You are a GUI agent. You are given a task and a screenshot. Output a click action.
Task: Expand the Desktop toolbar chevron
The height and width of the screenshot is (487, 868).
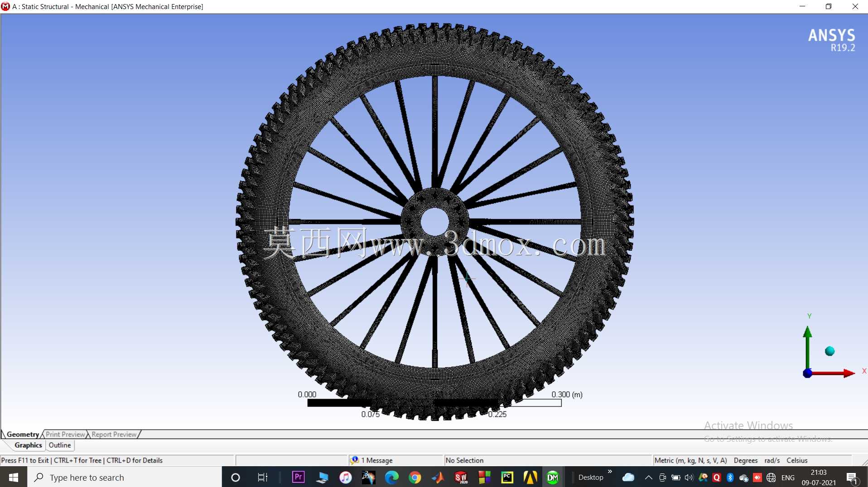[610, 472]
